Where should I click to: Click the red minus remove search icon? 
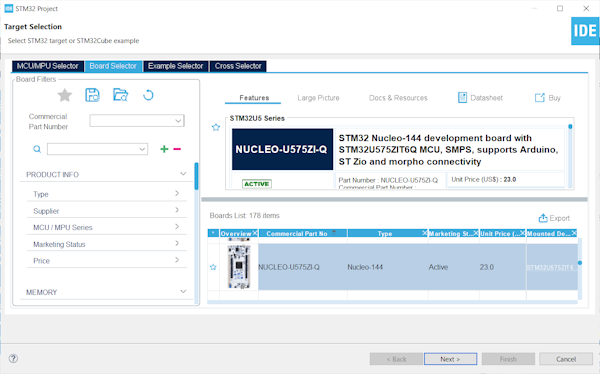pyautogui.click(x=177, y=149)
